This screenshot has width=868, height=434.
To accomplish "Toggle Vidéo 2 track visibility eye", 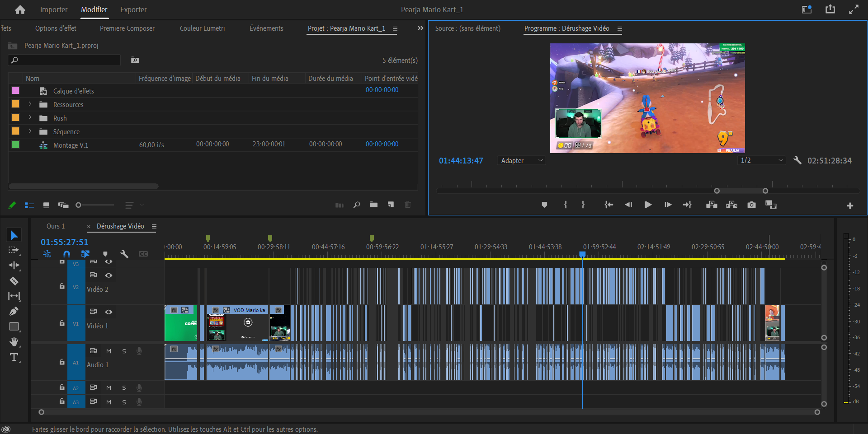I will tap(108, 275).
